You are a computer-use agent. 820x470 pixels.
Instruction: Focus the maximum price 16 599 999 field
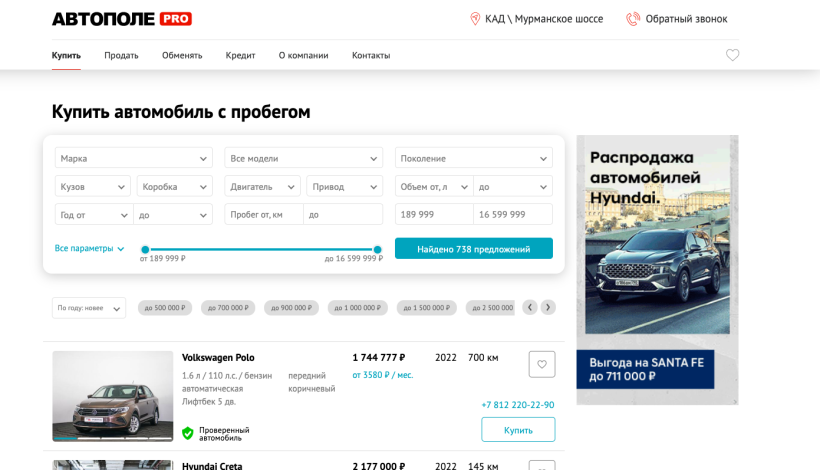(513, 214)
